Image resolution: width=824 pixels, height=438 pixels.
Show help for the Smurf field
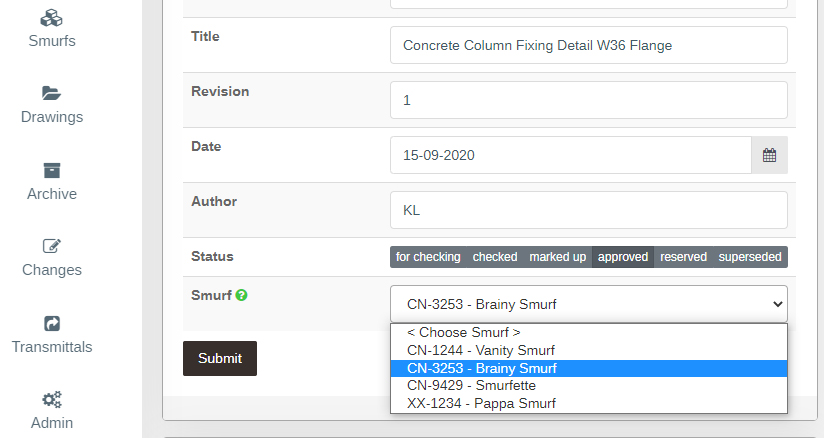[241, 296]
